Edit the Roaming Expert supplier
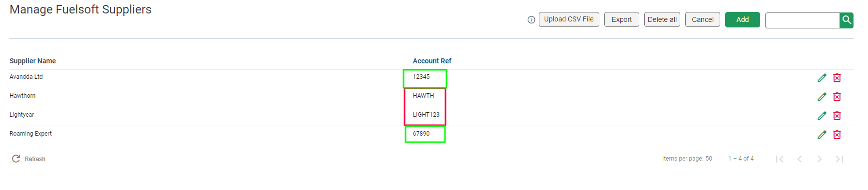This screenshot has height=190, width=868. [x=822, y=135]
